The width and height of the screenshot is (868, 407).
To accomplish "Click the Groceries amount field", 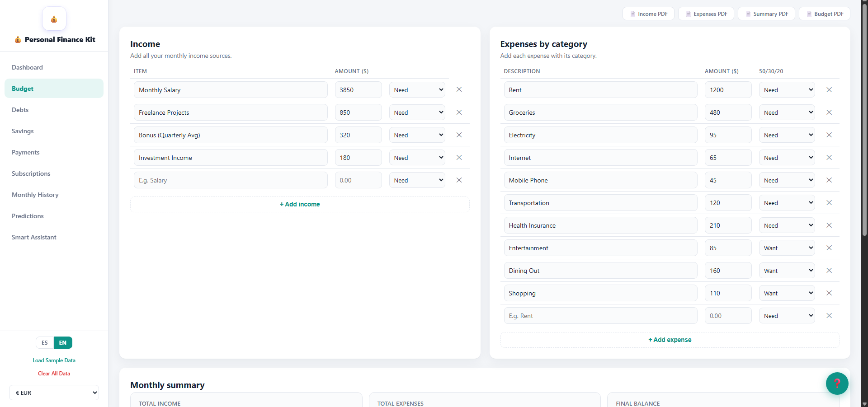I will click(728, 112).
